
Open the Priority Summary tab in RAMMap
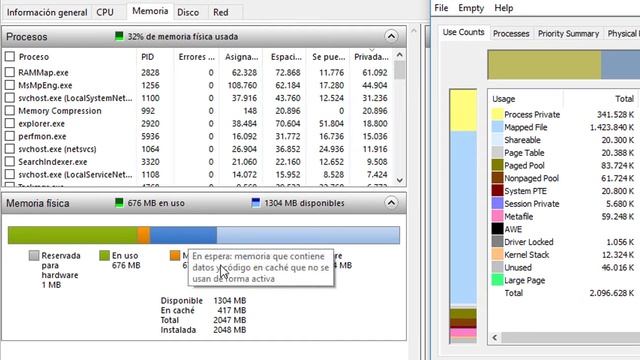(568, 33)
